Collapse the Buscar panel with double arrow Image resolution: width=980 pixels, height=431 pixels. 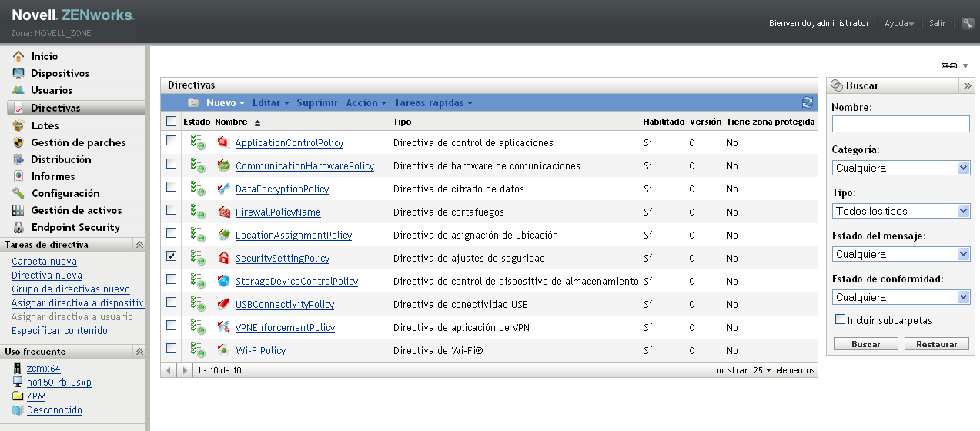(968, 86)
